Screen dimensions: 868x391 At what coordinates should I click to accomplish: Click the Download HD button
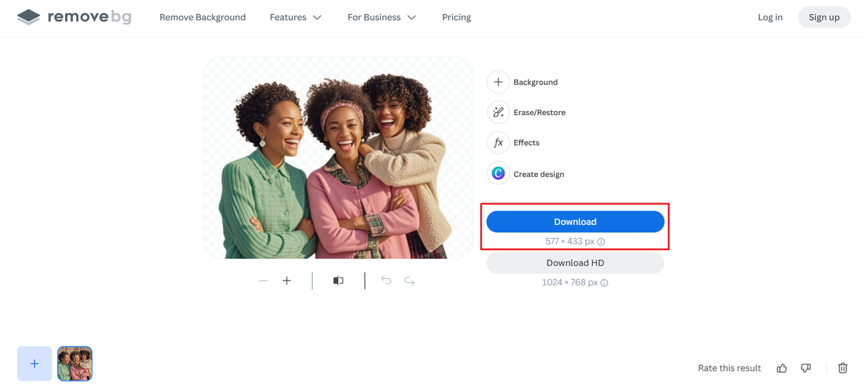575,262
